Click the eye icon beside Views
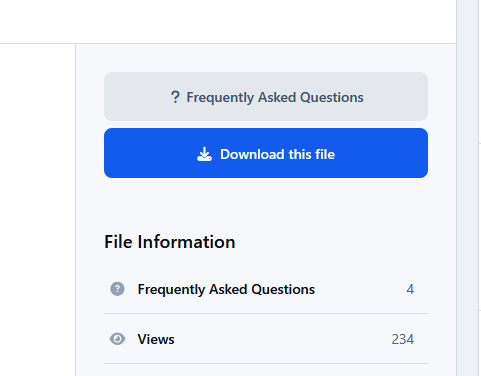Screen dimensions: 481x376 117,339
